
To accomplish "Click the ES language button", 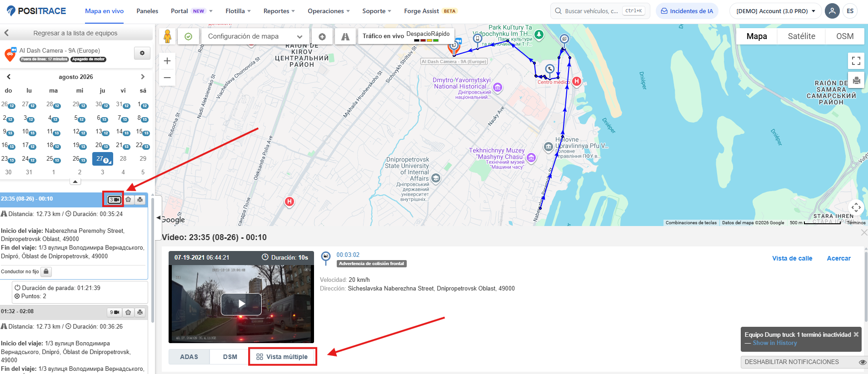I will (x=850, y=11).
